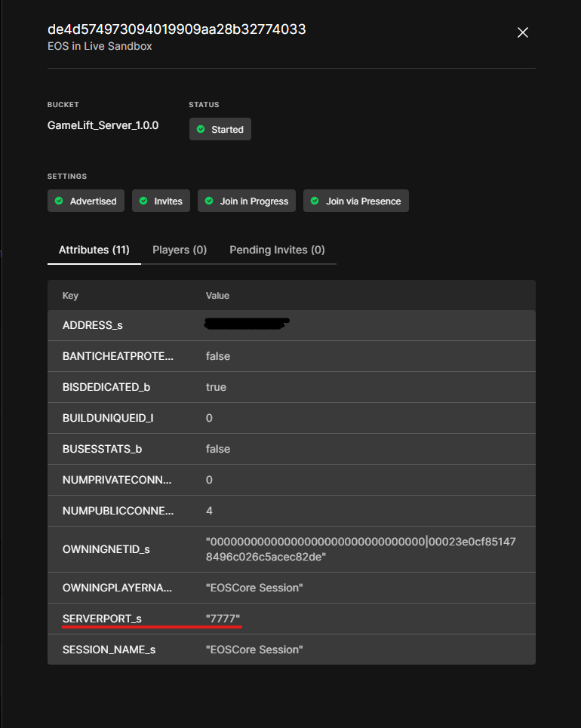Click the Advertised green check icon
Screen dimensions: 581x728
[x=59, y=201]
